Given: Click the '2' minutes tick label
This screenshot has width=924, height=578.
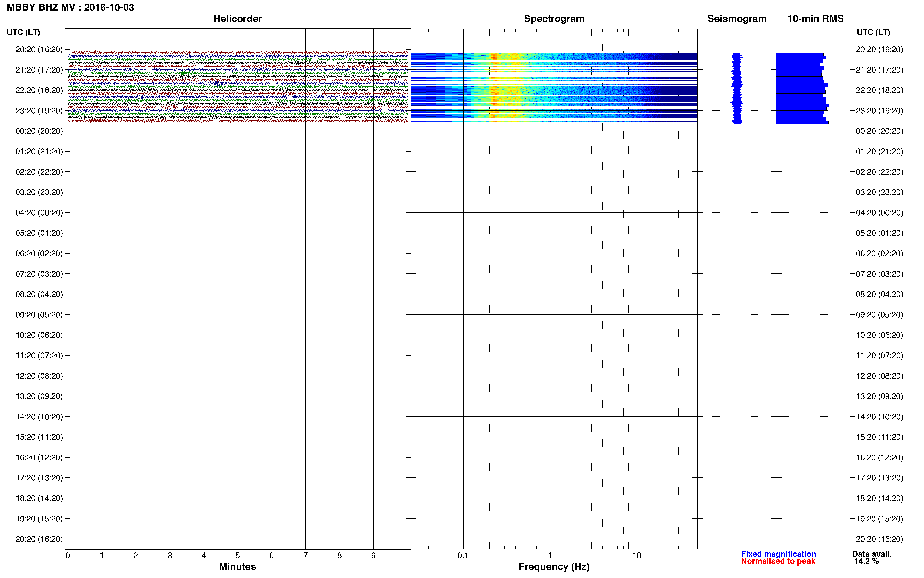Looking at the screenshot, I should click(x=136, y=555).
